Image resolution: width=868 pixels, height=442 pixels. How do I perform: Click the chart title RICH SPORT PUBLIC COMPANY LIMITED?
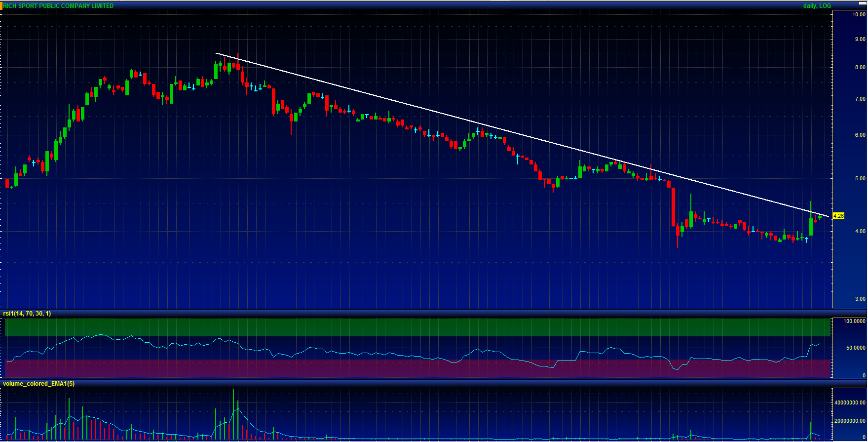58,6
